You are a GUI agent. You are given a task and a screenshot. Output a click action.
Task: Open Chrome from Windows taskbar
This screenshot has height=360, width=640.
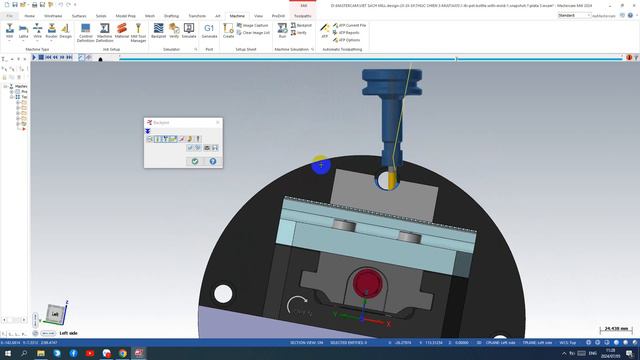(122, 353)
